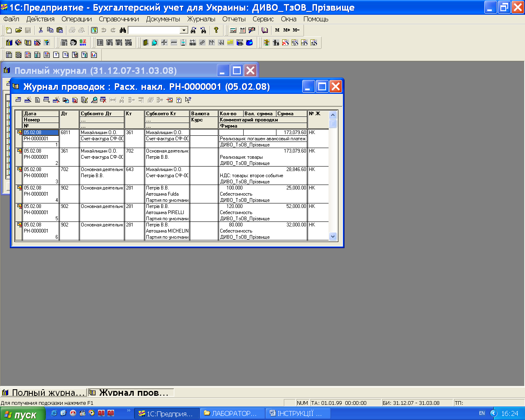
Task: Click the plus sign toolbar icon
Action: 164,42
